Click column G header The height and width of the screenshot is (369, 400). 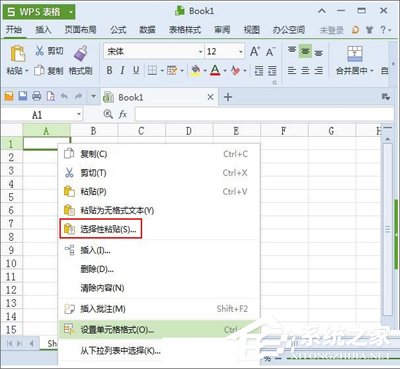point(332,131)
